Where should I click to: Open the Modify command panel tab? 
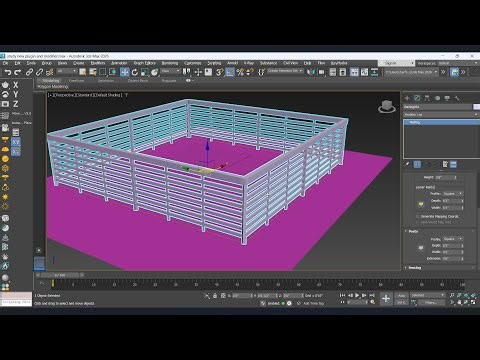[x=417, y=98]
